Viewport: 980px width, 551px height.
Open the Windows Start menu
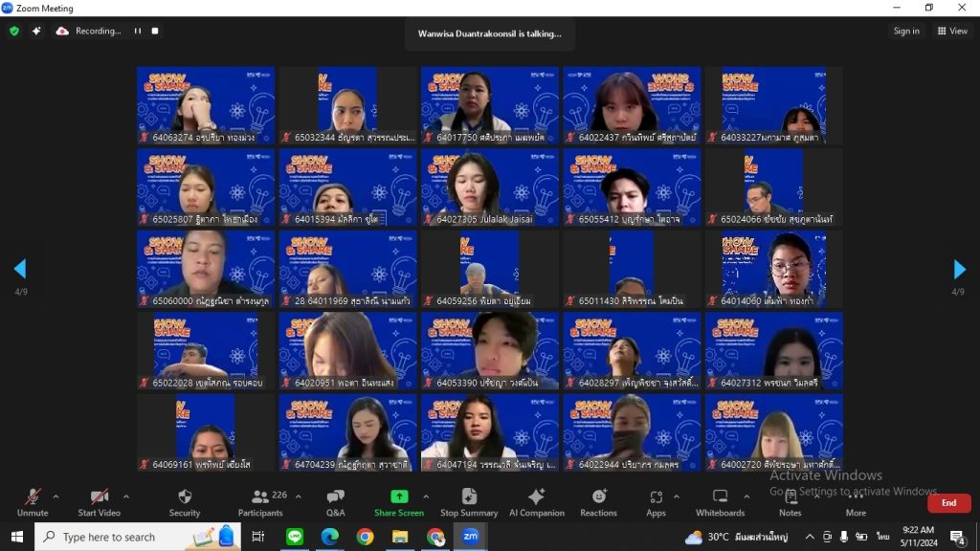(x=17, y=537)
